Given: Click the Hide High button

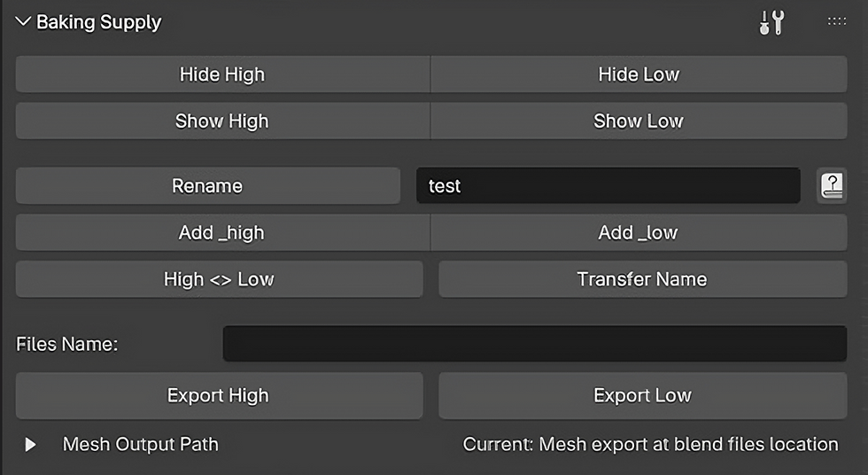Looking at the screenshot, I should (222, 74).
